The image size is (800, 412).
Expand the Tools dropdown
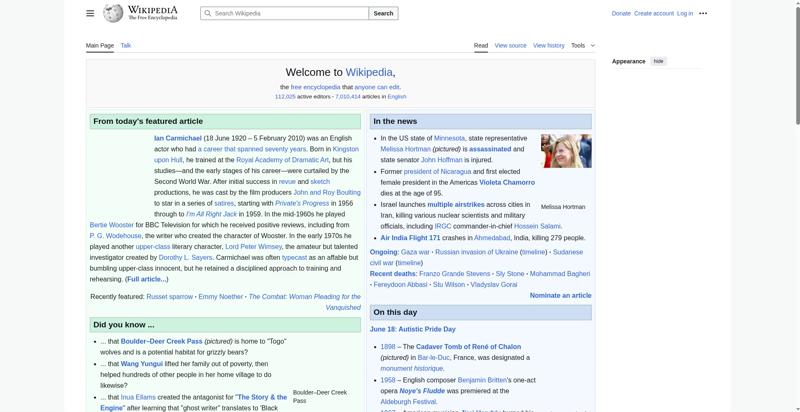pyautogui.click(x=583, y=45)
